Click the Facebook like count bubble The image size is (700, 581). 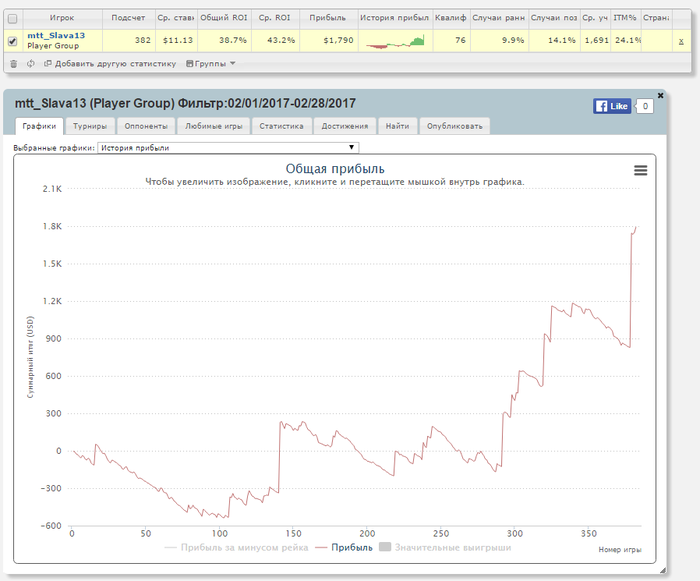click(645, 106)
